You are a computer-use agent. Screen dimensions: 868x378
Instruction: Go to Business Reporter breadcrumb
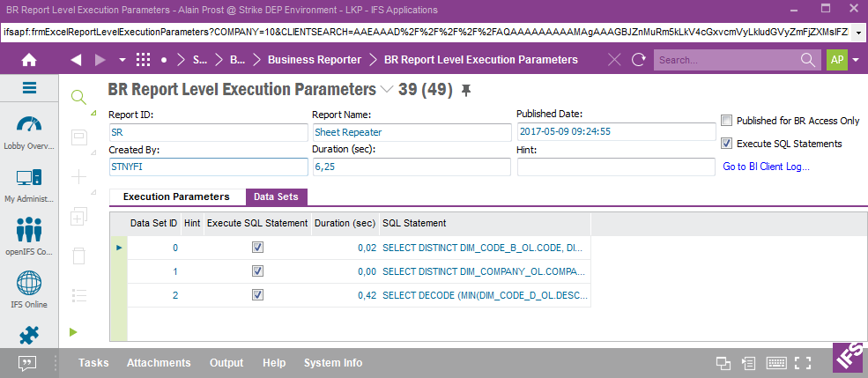tap(315, 60)
